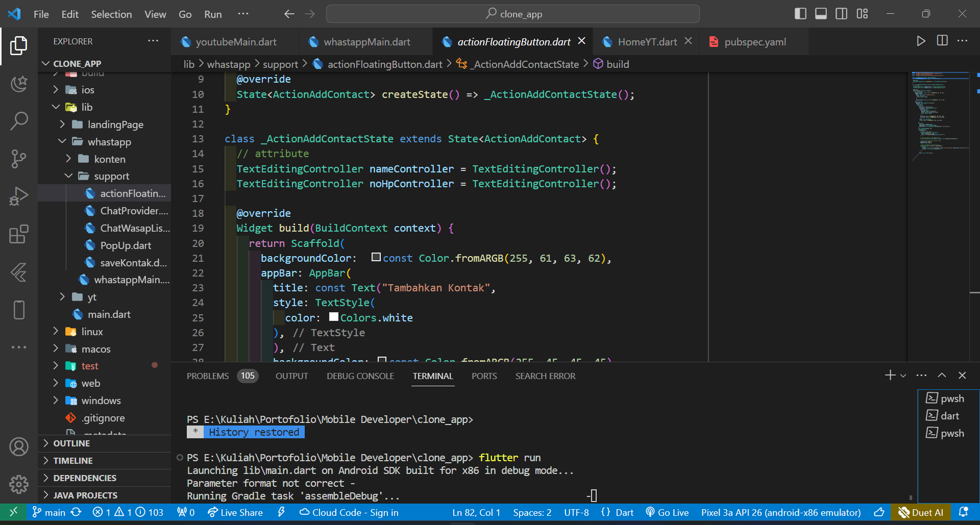Customize the editor layout
This screenshot has height=525, width=980.
pos(862,14)
